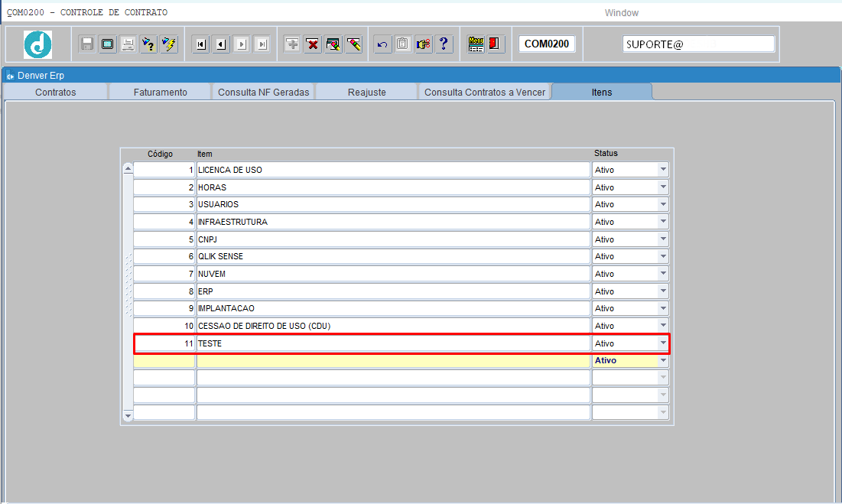
Task: Click the delete record red X icon
Action: 313,44
